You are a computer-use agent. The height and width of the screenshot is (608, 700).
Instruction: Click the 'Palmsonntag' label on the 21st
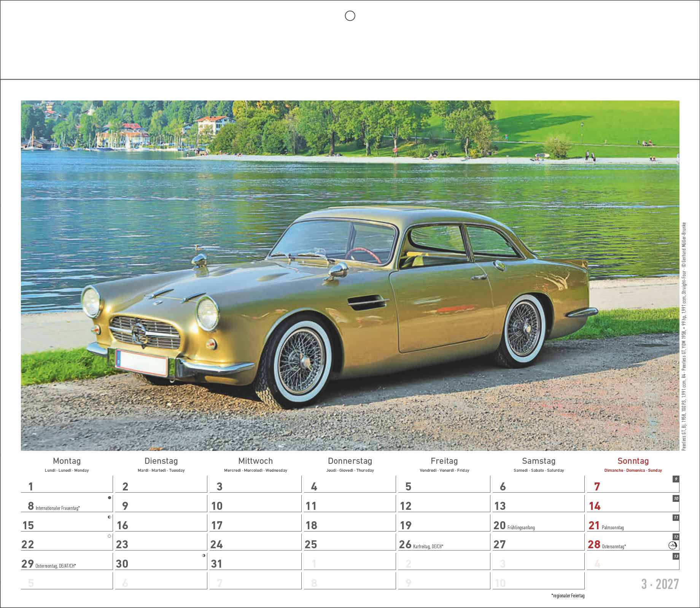612,527
